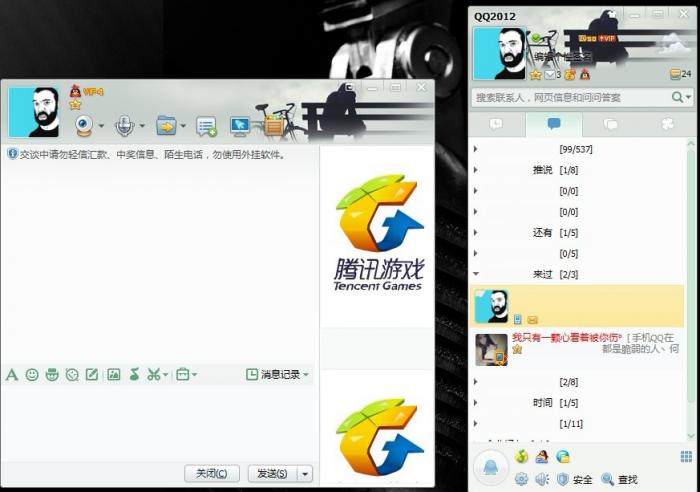The height and width of the screenshot is (492, 700).
Task: Take a screenshot with the scissors icon
Action: pos(153,374)
